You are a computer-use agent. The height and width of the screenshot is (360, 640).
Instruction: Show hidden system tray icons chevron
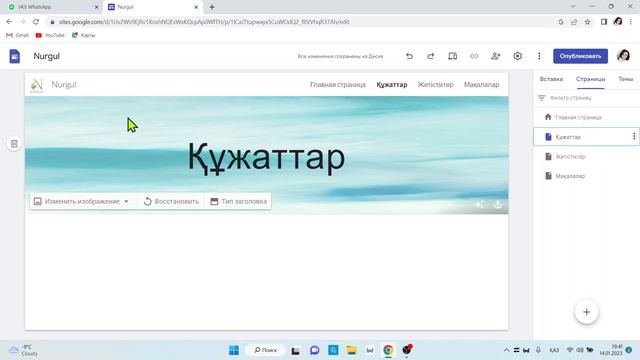pyautogui.click(x=506, y=350)
